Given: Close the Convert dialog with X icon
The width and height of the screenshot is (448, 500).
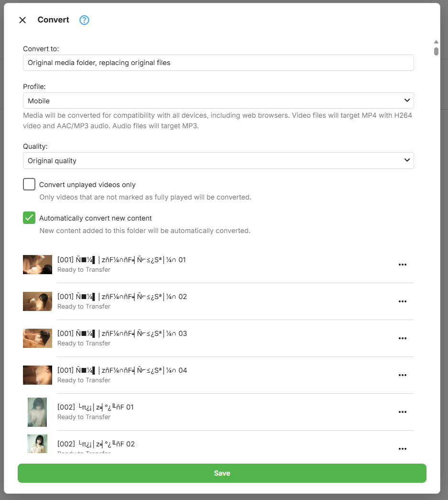Looking at the screenshot, I should coord(22,20).
